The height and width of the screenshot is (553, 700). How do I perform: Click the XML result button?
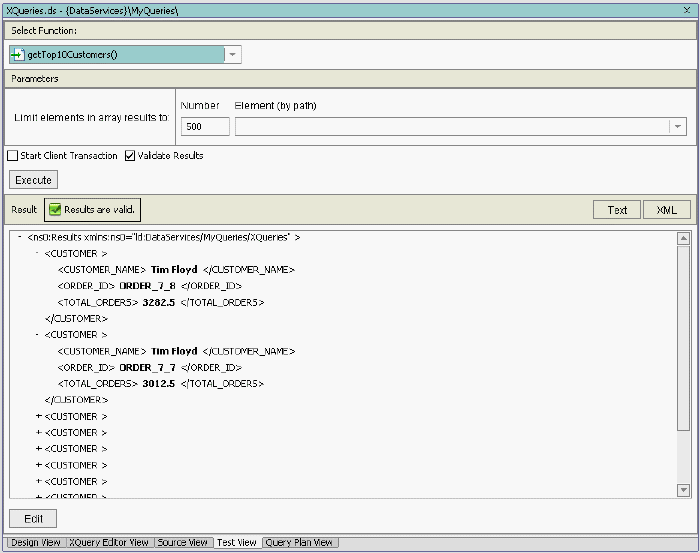[x=667, y=210]
